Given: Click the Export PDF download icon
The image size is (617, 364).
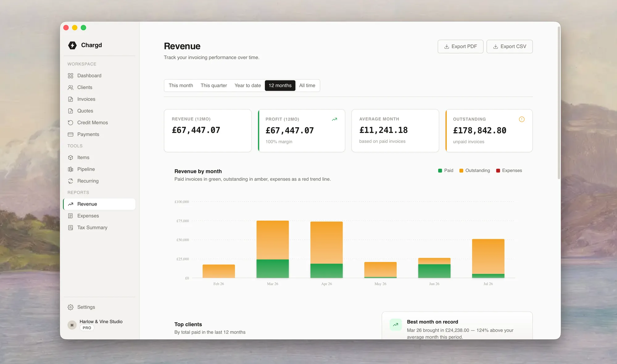Looking at the screenshot, I should click(446, 47).
